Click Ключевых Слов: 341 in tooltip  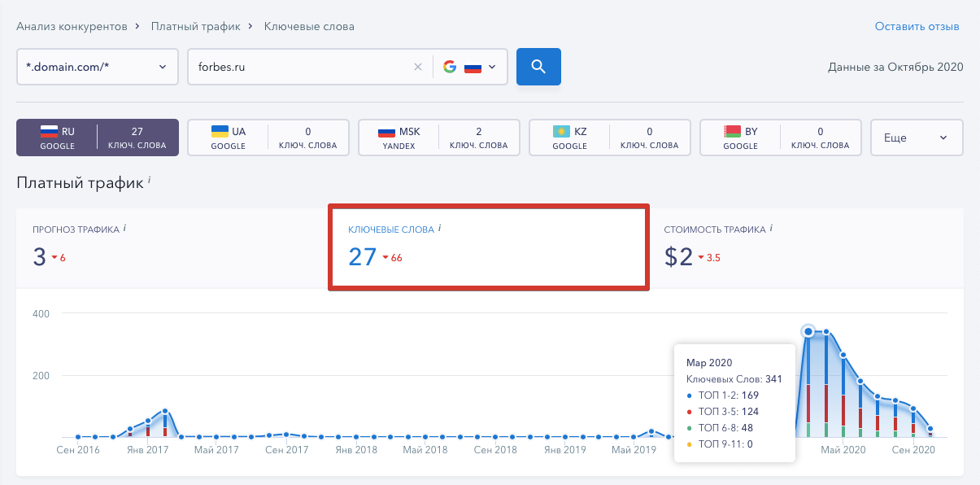click(734, 379)
